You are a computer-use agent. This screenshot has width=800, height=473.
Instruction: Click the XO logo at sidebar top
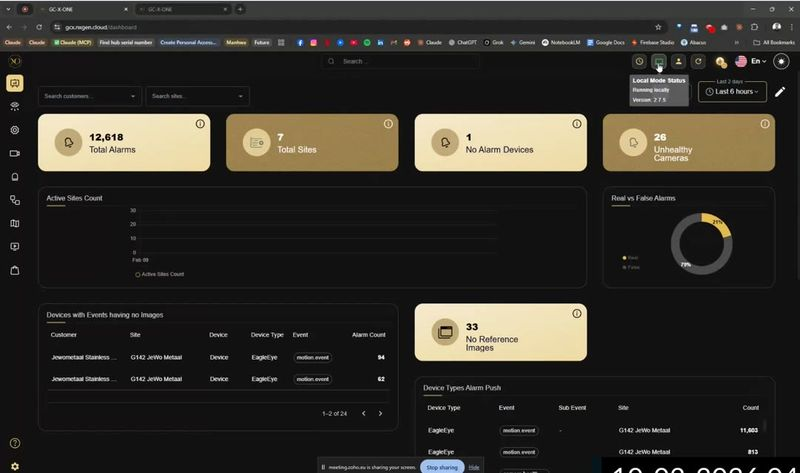tap(15, 61)
